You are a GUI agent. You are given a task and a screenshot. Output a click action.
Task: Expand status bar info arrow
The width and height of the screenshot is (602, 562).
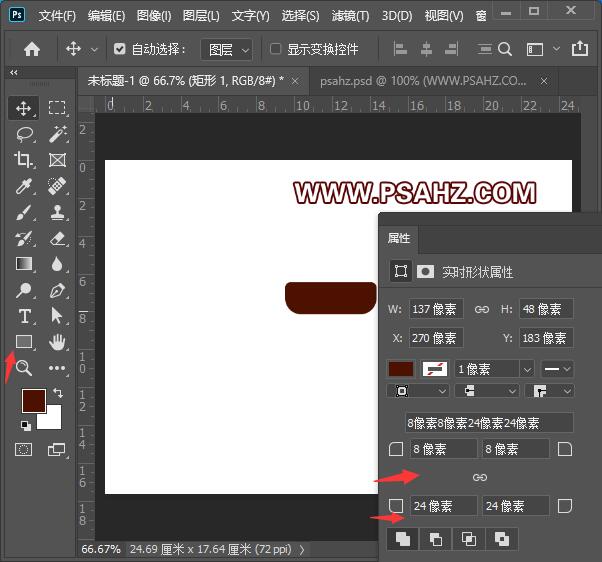(302, 550)
